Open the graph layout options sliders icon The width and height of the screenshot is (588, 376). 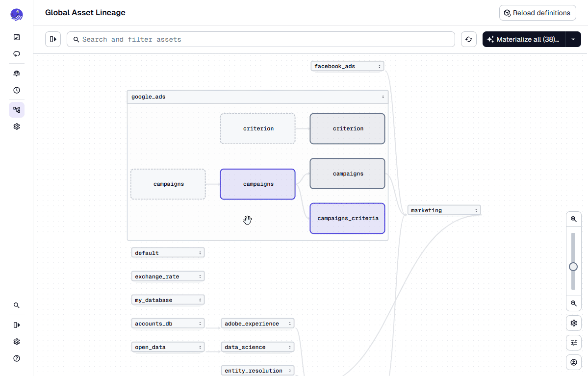click(x=573, y=343)
